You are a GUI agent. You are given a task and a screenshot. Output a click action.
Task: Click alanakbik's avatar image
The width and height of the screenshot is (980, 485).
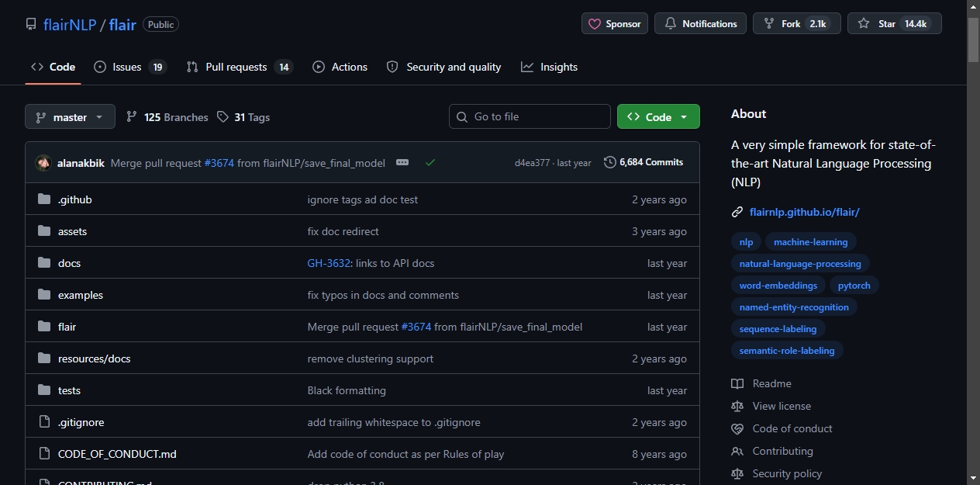click(x=43, y=163)
